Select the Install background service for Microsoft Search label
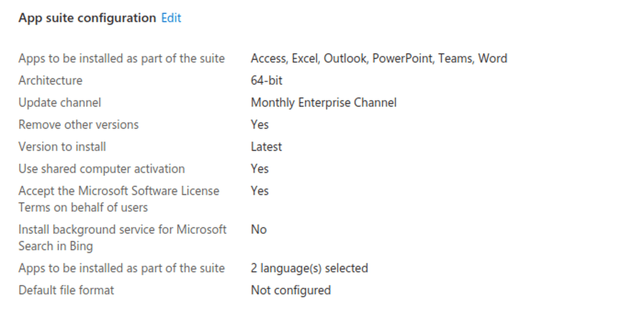 122,237
